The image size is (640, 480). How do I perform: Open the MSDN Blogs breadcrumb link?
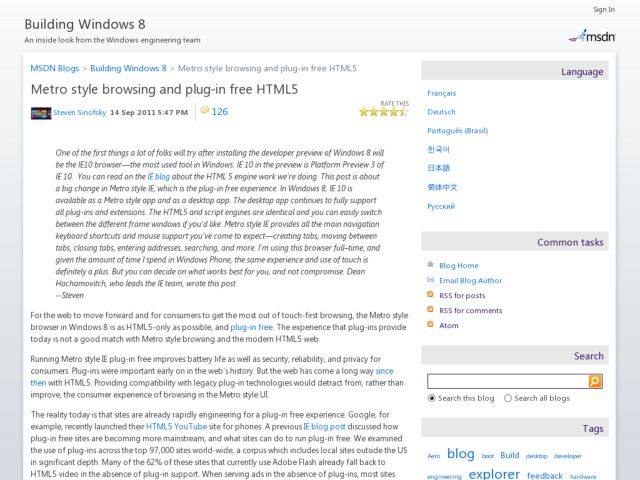pyautogui.click(x=56, y=69)
